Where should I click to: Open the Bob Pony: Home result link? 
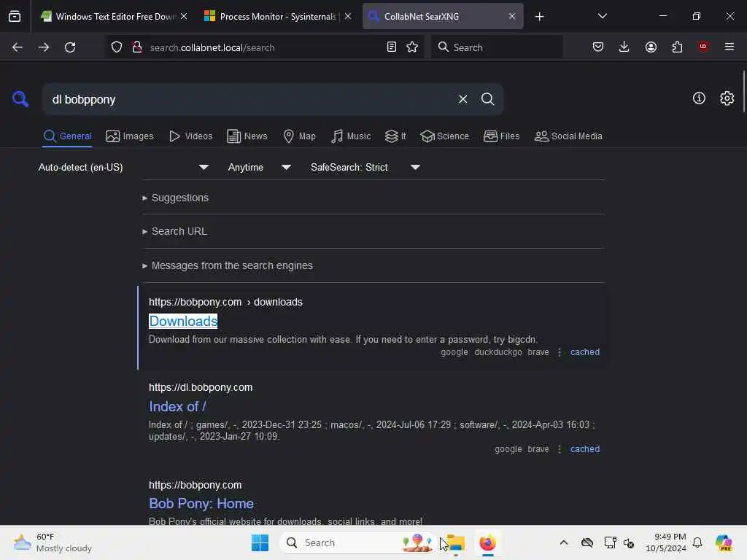tap(201, 503)
